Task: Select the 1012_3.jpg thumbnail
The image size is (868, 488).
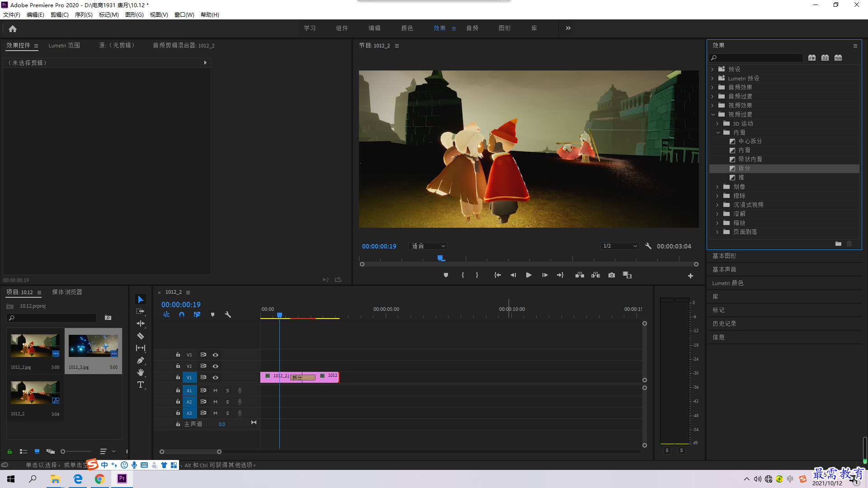Action: point(93,346)
